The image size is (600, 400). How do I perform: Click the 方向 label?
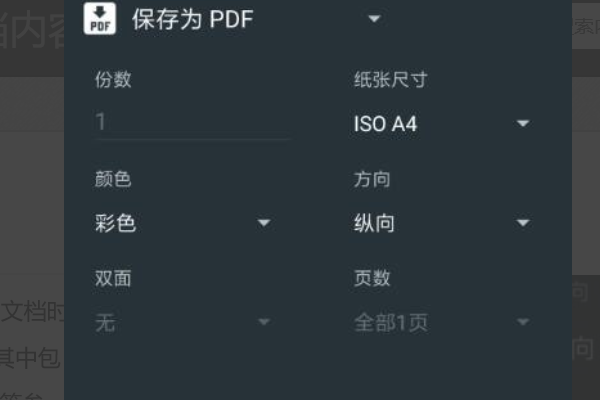tap(372, 180)
